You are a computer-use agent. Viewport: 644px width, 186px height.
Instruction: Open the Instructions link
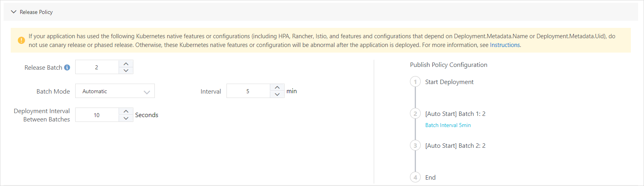coord(505,45)
